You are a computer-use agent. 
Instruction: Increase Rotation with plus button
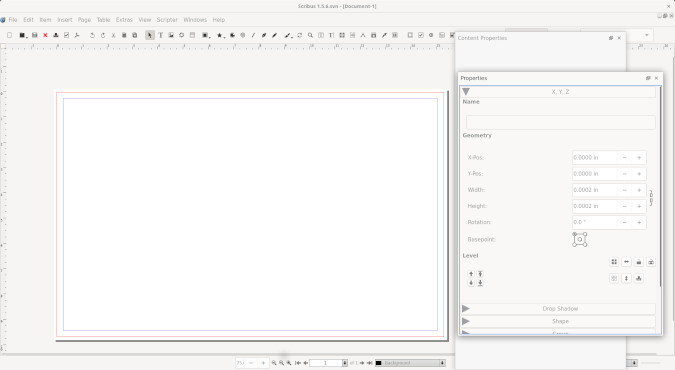(639, 222)
